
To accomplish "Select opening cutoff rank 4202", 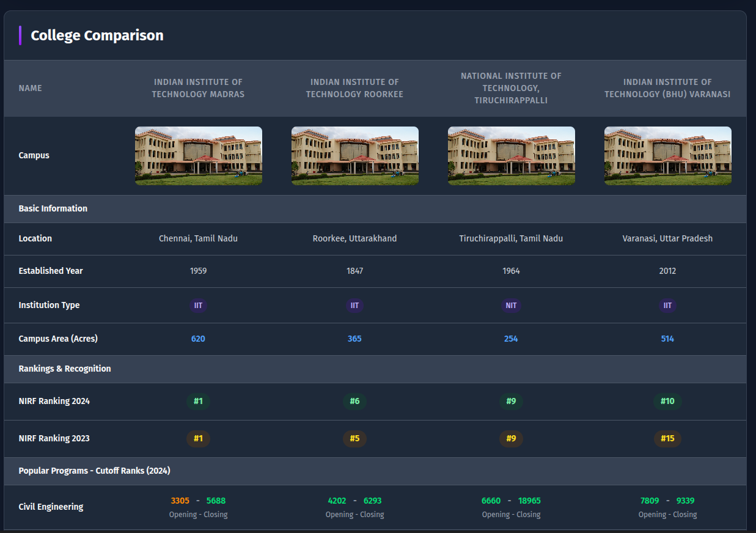I will [337, 501].
